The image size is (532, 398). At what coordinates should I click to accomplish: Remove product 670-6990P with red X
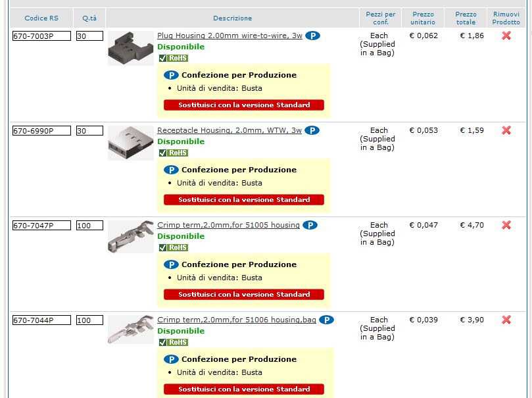click(506, 130)
